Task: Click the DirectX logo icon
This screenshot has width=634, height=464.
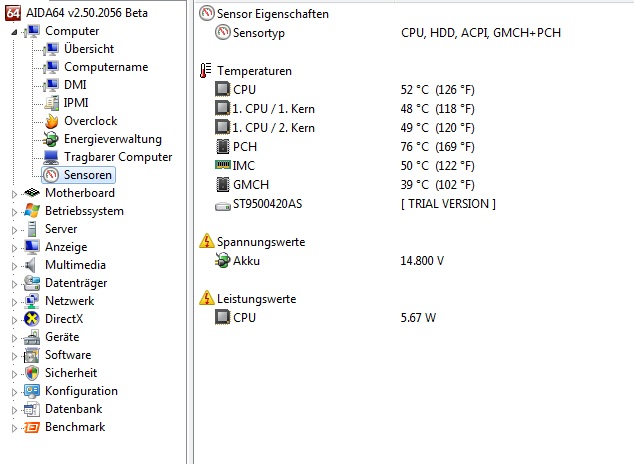Action: pos(32,319)
